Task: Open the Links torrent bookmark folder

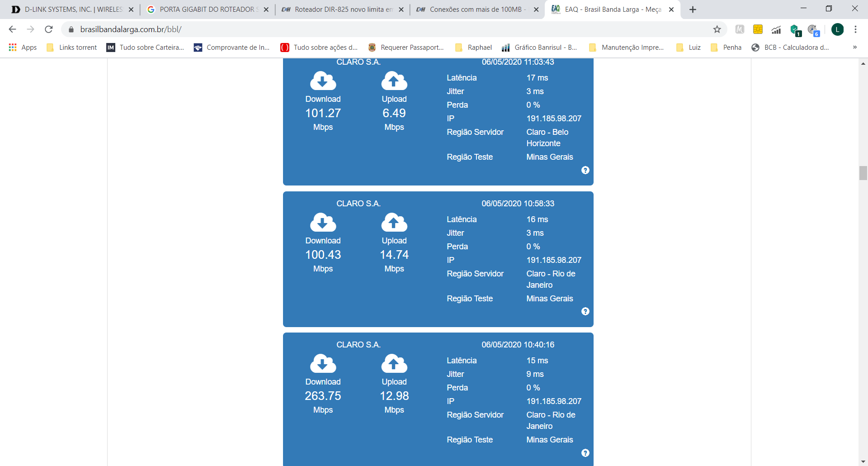Action: [72, 48]
